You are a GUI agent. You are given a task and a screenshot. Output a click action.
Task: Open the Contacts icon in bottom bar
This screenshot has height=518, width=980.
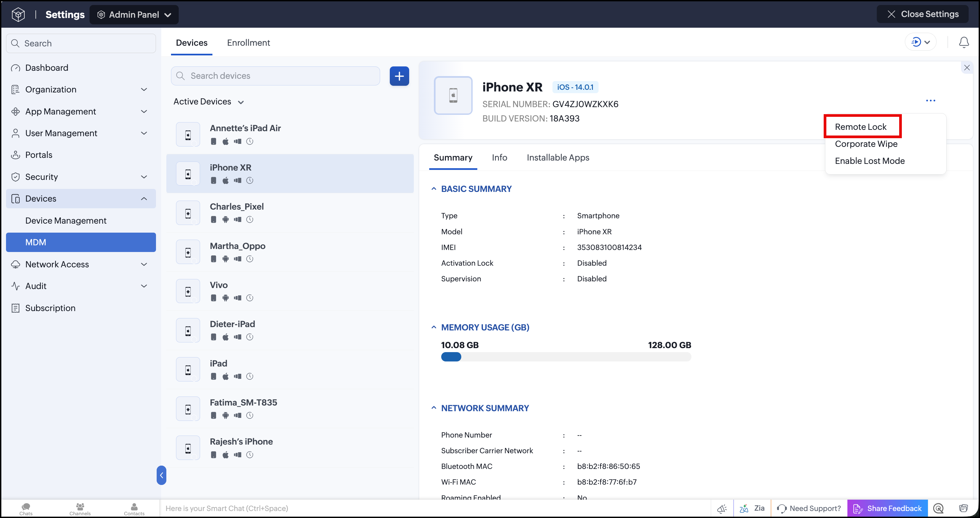[134, 509]
